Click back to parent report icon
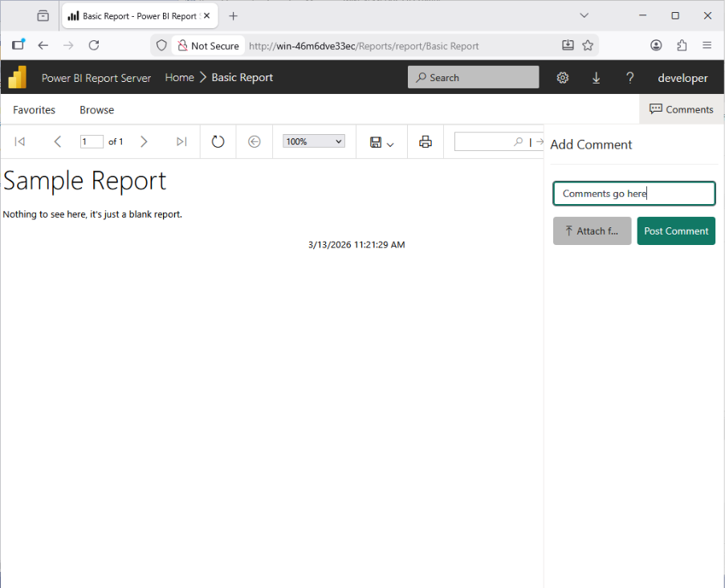This screenshot has width=725, height=588. 255,142
